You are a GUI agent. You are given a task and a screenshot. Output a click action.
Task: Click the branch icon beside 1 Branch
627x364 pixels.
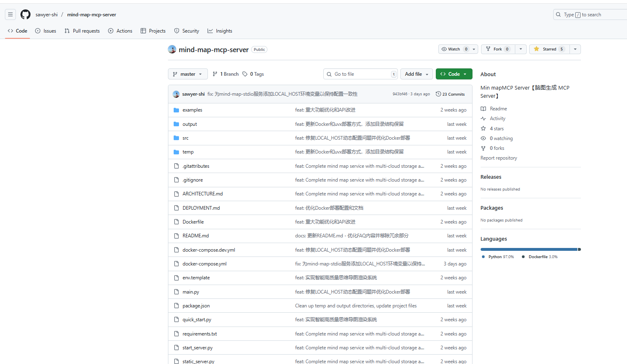tap(215, 74)
